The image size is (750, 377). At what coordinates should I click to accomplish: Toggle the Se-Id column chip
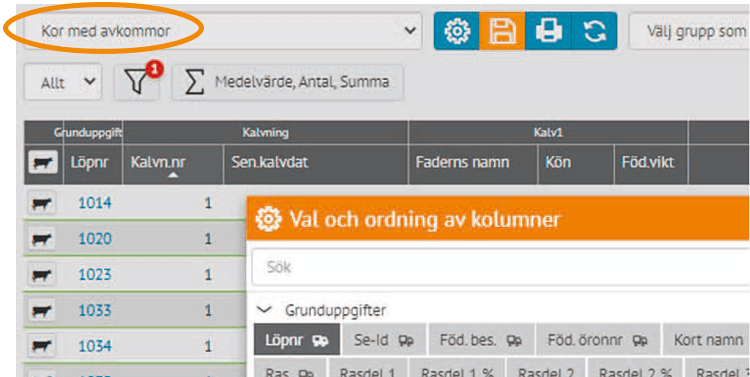coord(384,340)
